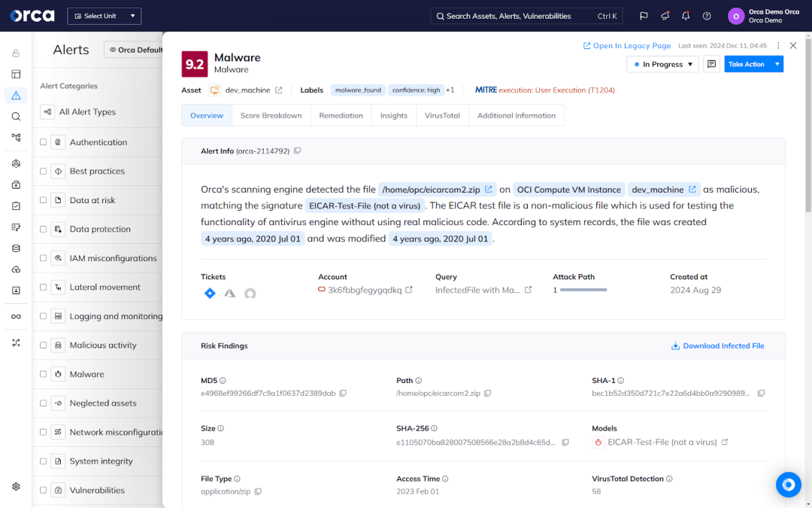Check the Data protection checkbox
812x508 pixels.
point(44,229)
